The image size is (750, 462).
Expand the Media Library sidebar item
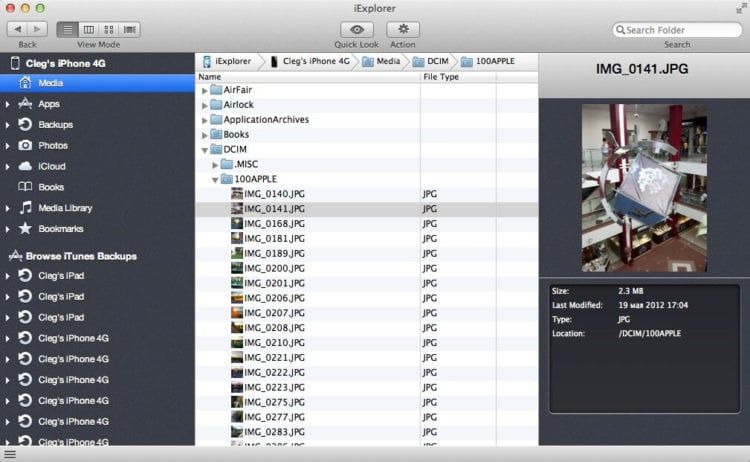tap(7, 208)
